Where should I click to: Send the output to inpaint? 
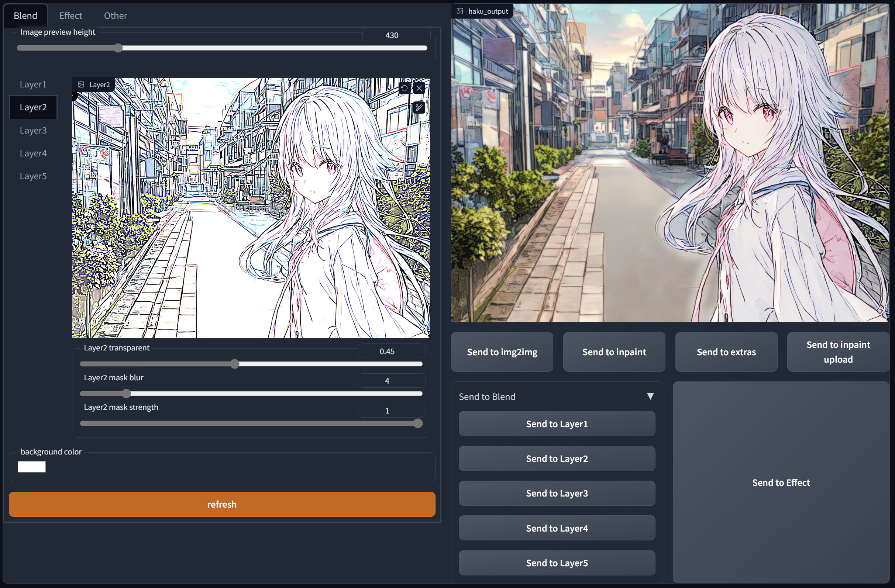(614, 352)
